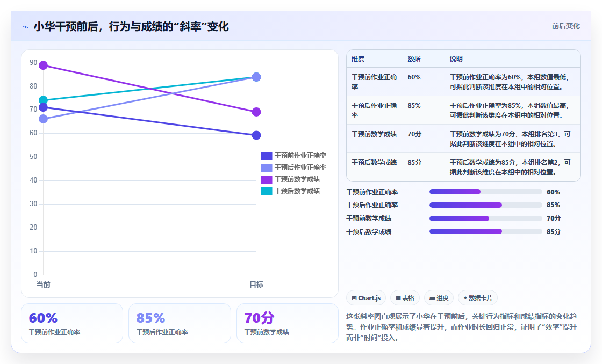Toggle 干预前数学成绩 legend color box
This screenshot has height=364, width=602.
pyautogui.click(x=267, y=179)
